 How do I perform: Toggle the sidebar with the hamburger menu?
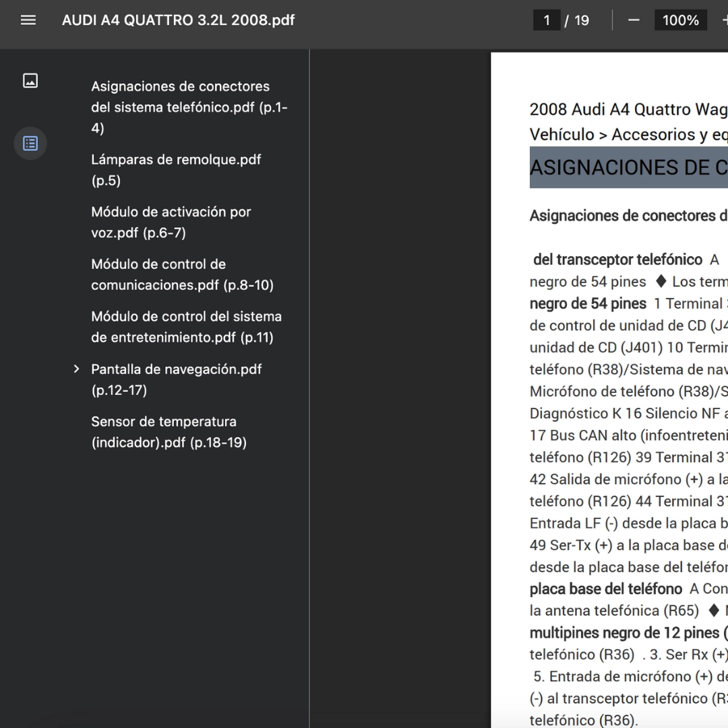[x=28, y=20]
